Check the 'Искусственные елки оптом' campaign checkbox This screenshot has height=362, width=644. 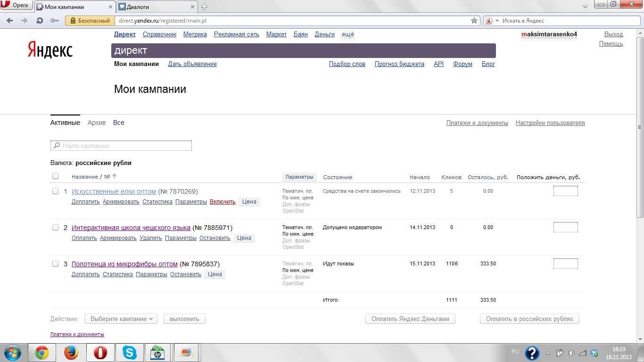coord(55,191)
